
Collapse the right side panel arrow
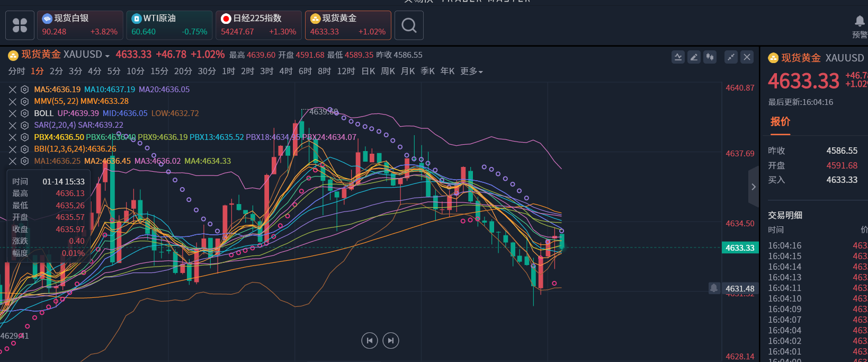click(x=753, y=187)
